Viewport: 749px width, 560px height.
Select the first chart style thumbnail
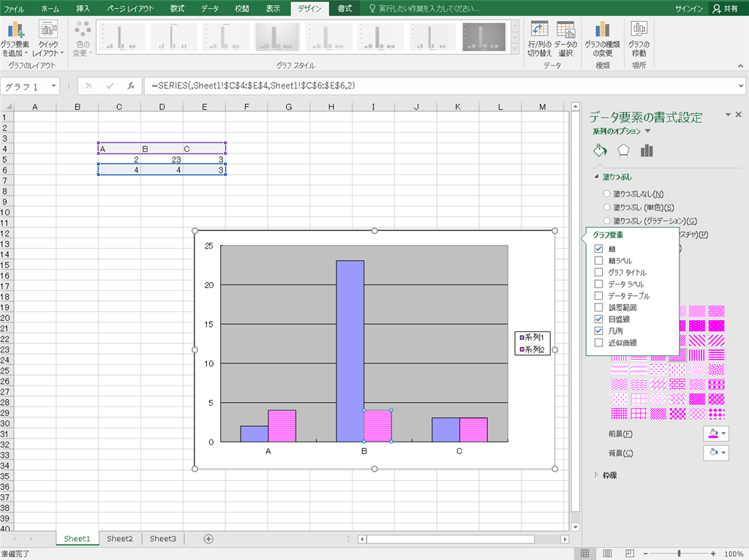[122, 37]
